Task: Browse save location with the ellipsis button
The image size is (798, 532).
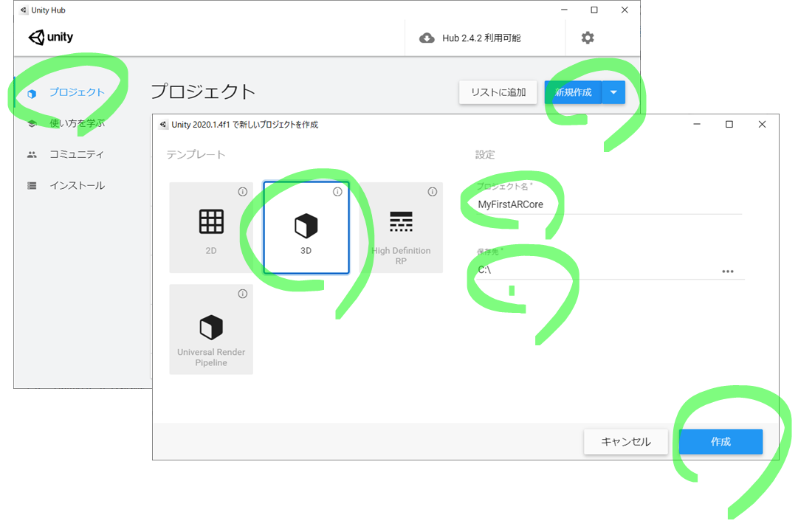Action: [x=728, y=271]
